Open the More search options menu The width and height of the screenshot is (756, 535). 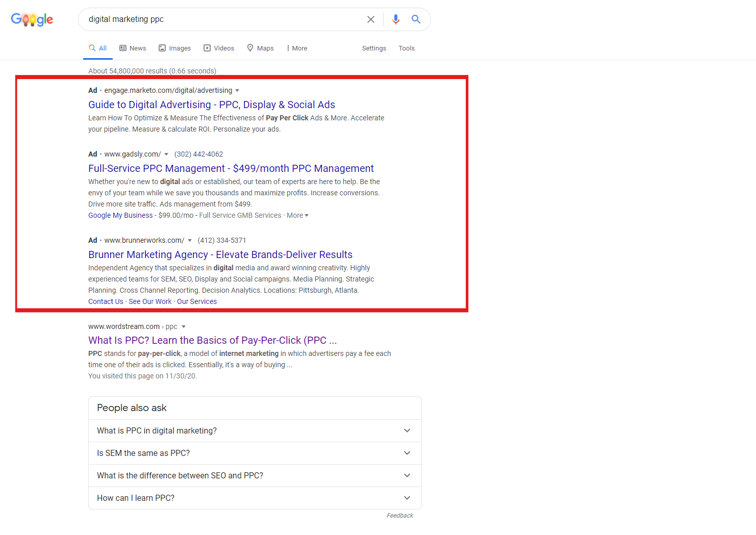[x=297, y=48]
